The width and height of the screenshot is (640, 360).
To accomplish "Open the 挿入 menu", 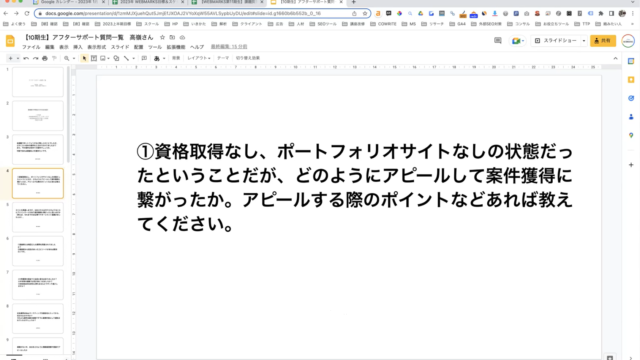I will click(78, 47).
